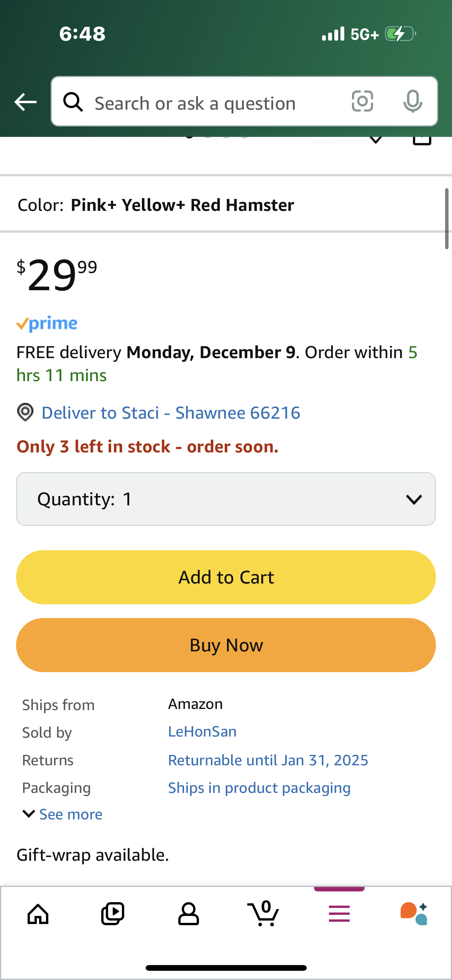Open the Quantity dropdown
The width and height of the screenshot is (452, 980).
226,499
